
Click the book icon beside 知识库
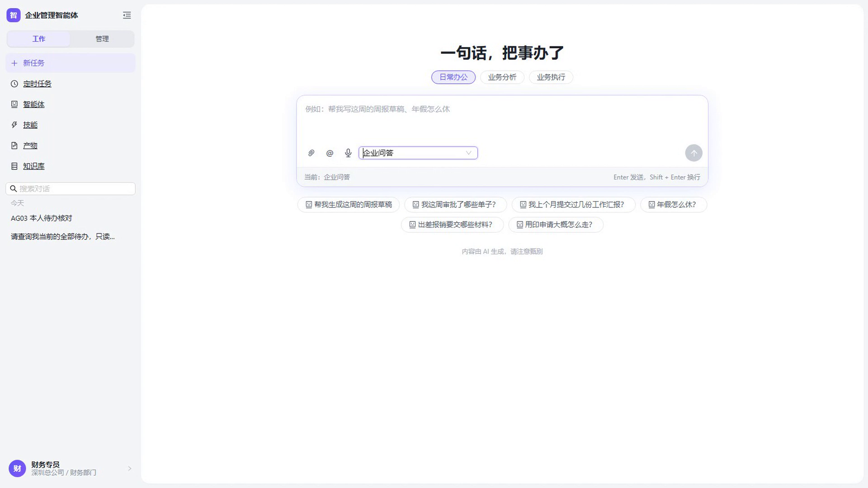[14, 166]
